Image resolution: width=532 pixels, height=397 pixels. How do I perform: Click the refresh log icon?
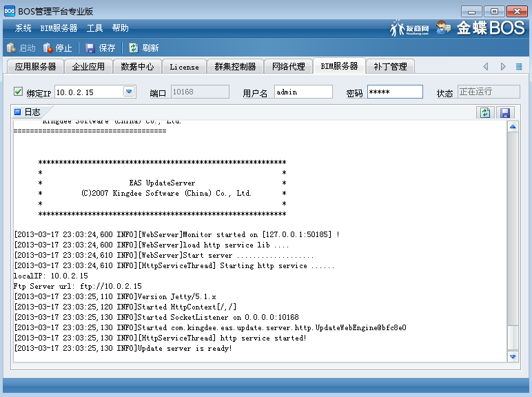coord(485,112)
